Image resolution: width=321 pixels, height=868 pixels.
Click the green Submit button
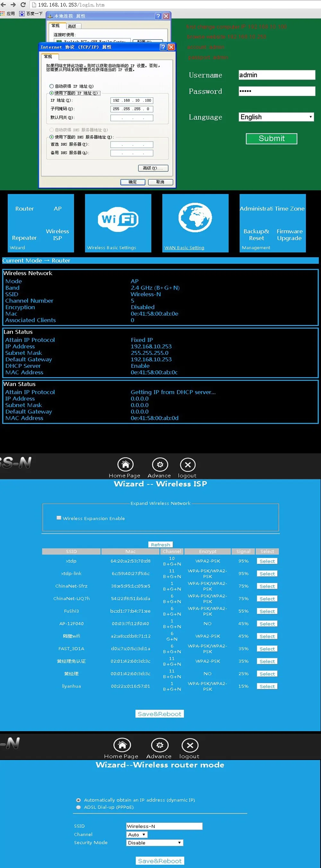(272, 139)
